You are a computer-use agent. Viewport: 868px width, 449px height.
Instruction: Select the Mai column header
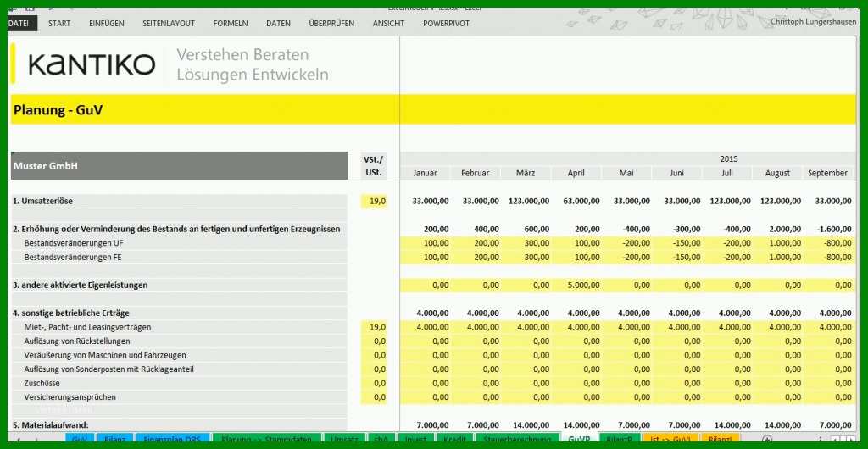coord(626,173)
